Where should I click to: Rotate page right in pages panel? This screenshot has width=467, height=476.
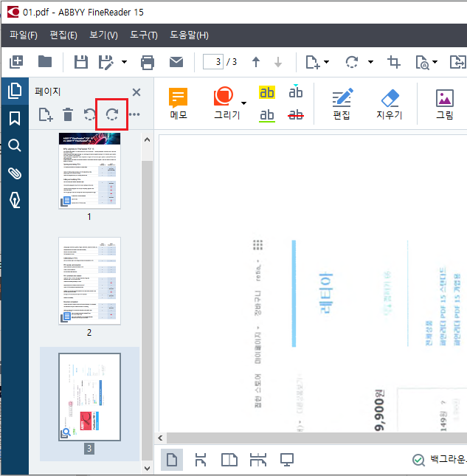[112, 114]
